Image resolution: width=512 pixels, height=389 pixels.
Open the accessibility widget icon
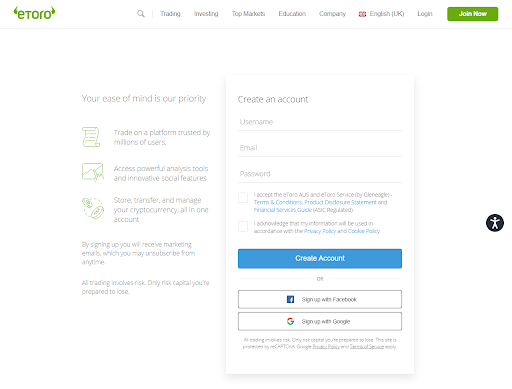pyautogui.click(x=495, y=223)
